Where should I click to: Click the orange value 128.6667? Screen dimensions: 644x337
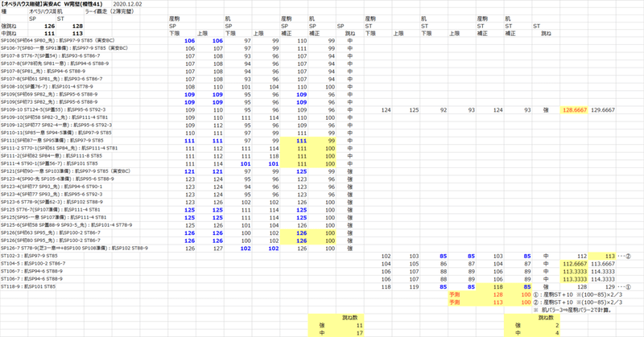[x=575, y=110]
